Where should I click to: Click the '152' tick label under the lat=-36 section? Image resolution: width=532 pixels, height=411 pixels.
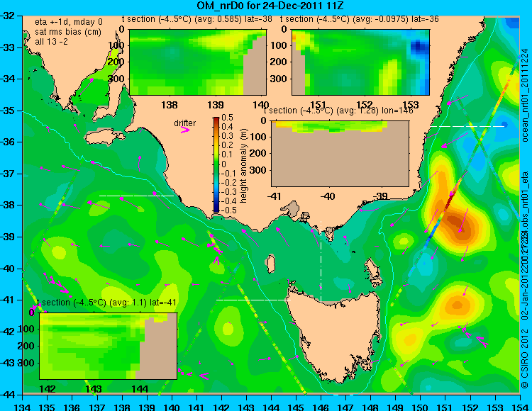tap(364, 105)
